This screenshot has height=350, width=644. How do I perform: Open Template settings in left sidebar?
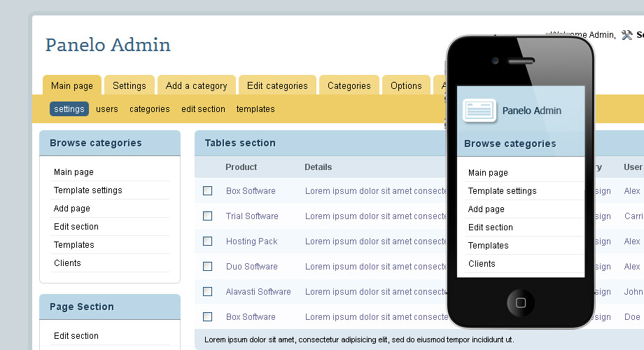[x=88, y=190]
